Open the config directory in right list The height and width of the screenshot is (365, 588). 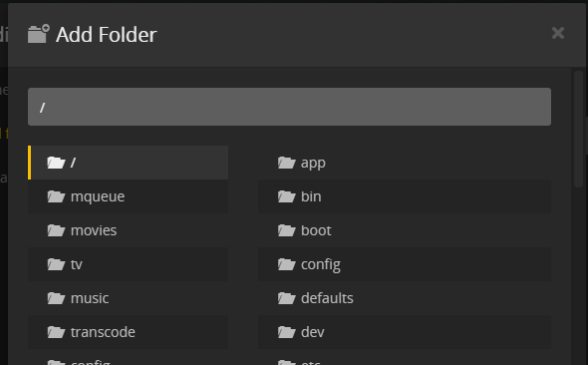click(x=405, y=264)
